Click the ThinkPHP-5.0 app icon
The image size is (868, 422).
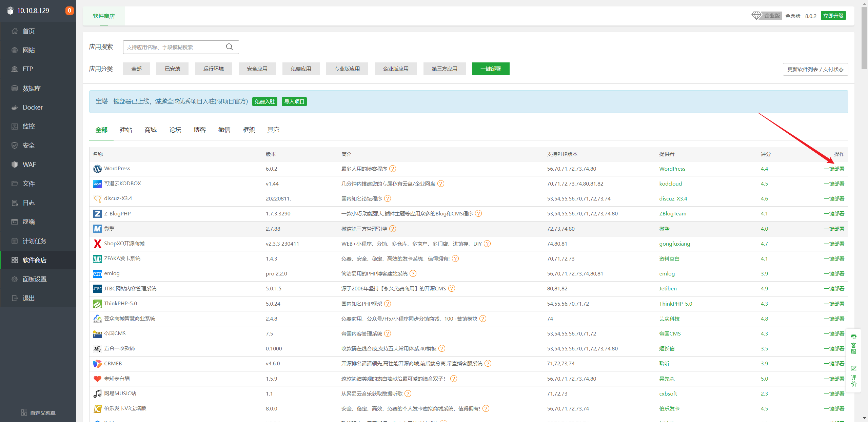97,304
